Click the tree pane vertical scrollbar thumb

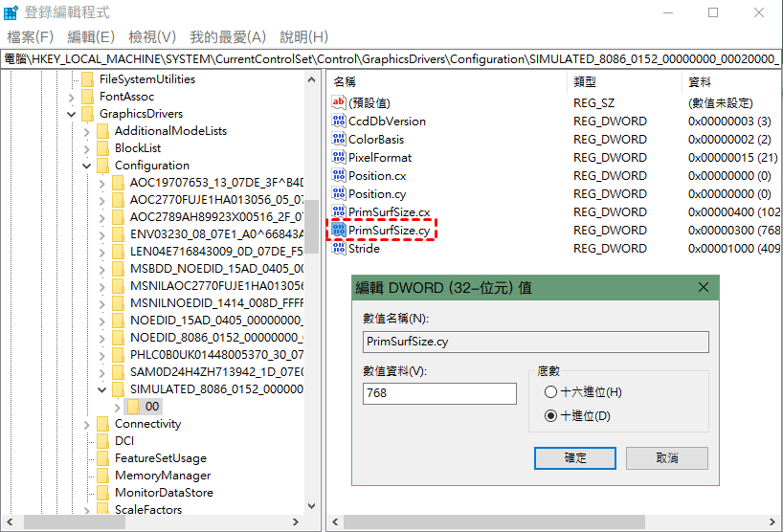pos(312,227)
